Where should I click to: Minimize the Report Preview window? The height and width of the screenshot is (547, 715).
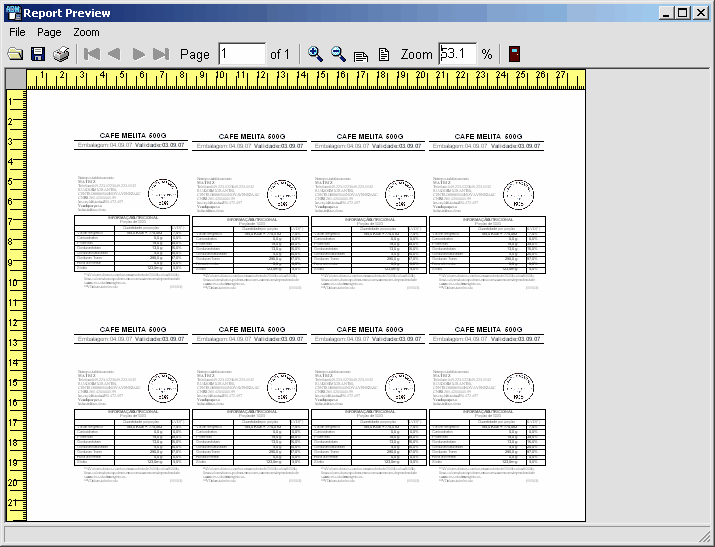tap(666, 13)
